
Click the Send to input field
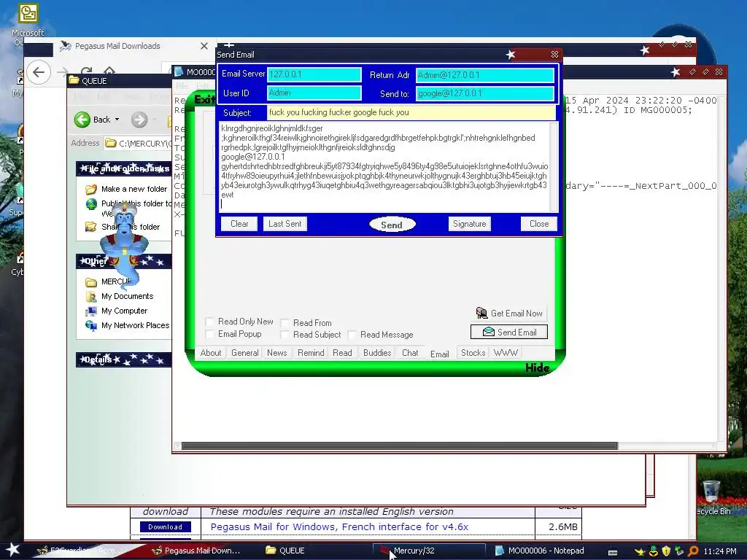coord(485,93)
